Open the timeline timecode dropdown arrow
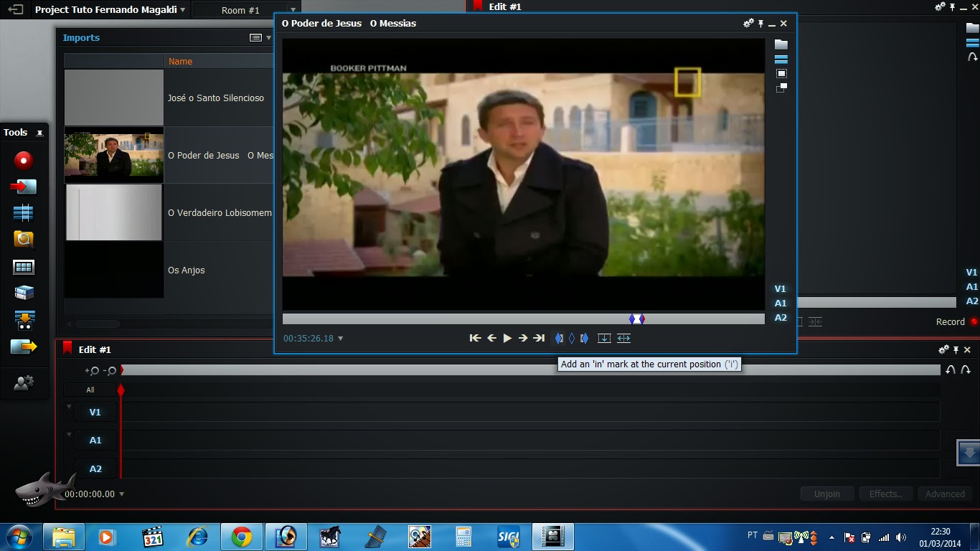The height and width of the screenshot is (551, 980). tap(121, 494)
